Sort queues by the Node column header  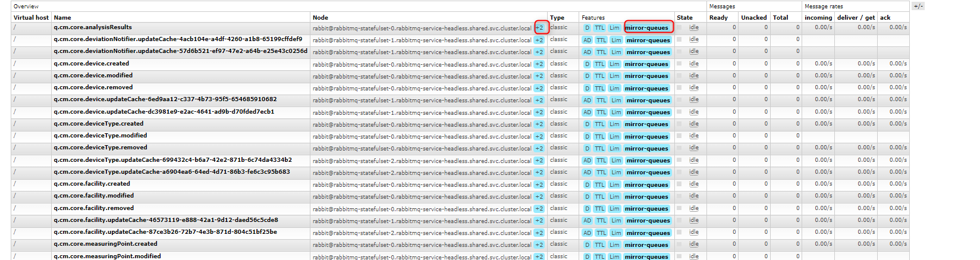click(x=321, y=18)
